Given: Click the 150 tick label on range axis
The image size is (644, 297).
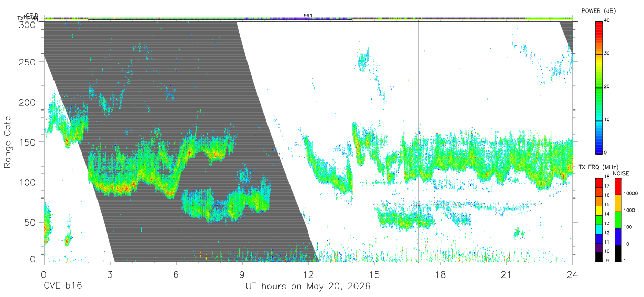Looking at the screenshot, I should point(27,142).
